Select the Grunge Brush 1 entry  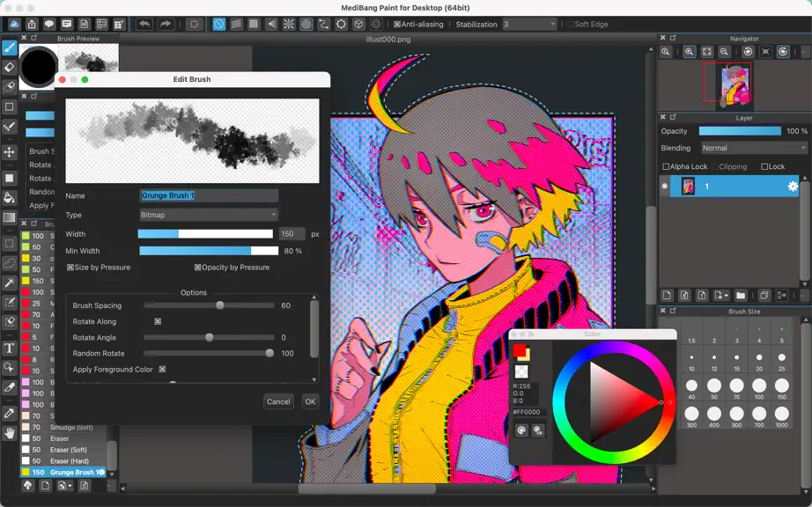(x=63, y=472)
